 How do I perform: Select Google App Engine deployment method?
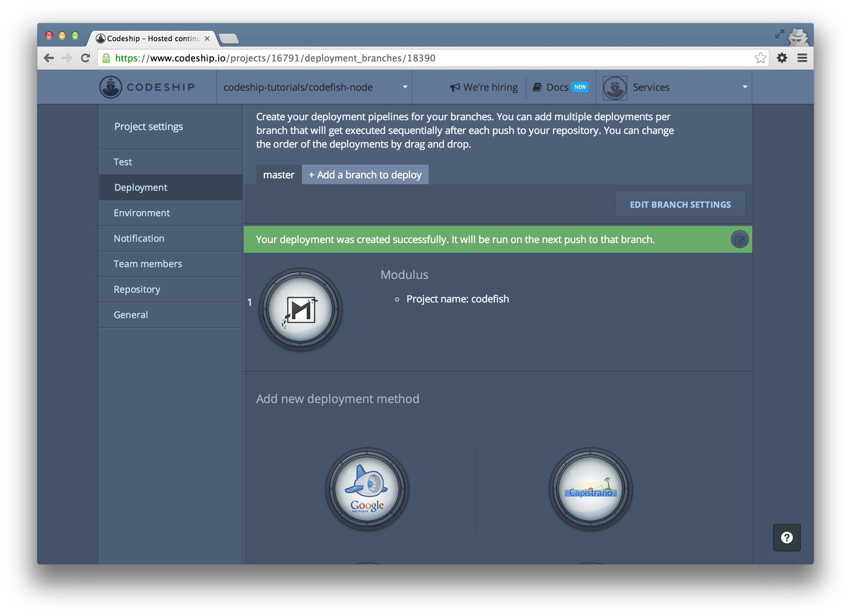pyautogui.click(x=367, y=489)
